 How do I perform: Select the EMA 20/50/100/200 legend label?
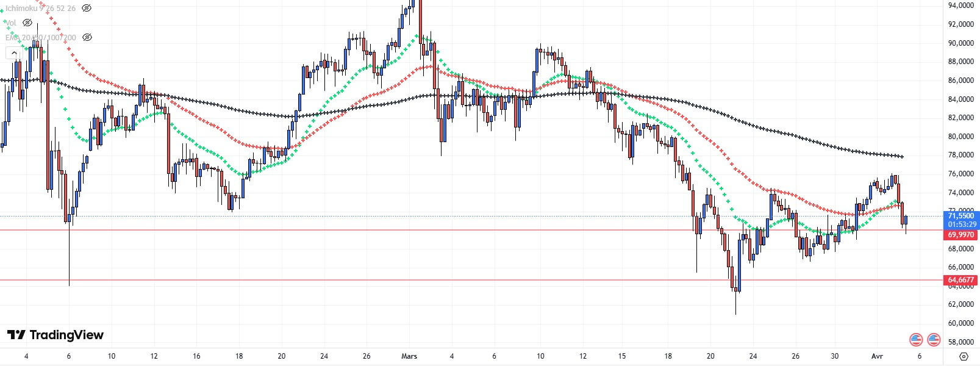tap(40, 37)
